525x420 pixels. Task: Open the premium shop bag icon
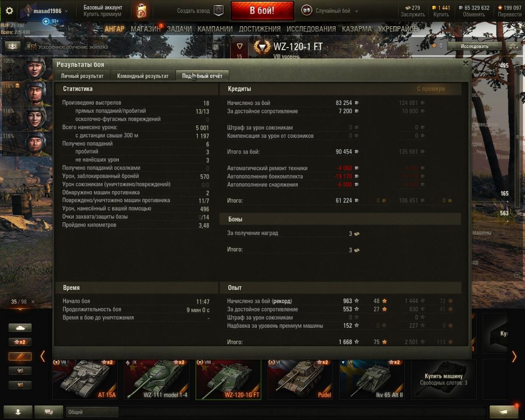141,11
